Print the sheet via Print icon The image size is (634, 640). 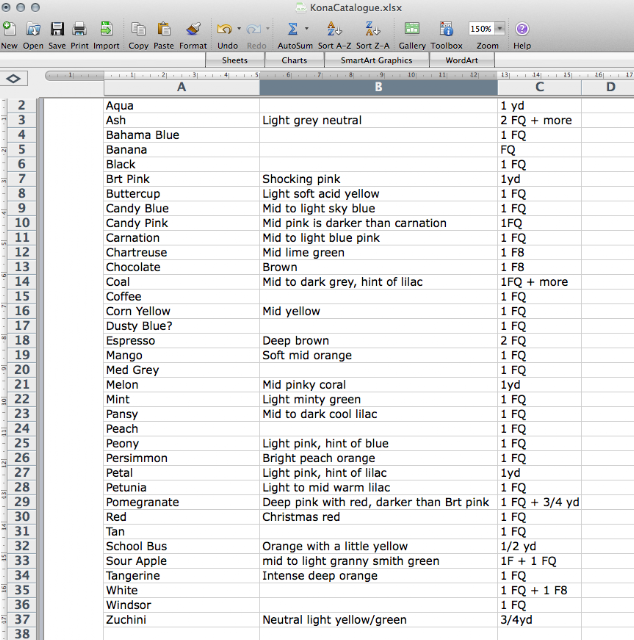point(79,29)
